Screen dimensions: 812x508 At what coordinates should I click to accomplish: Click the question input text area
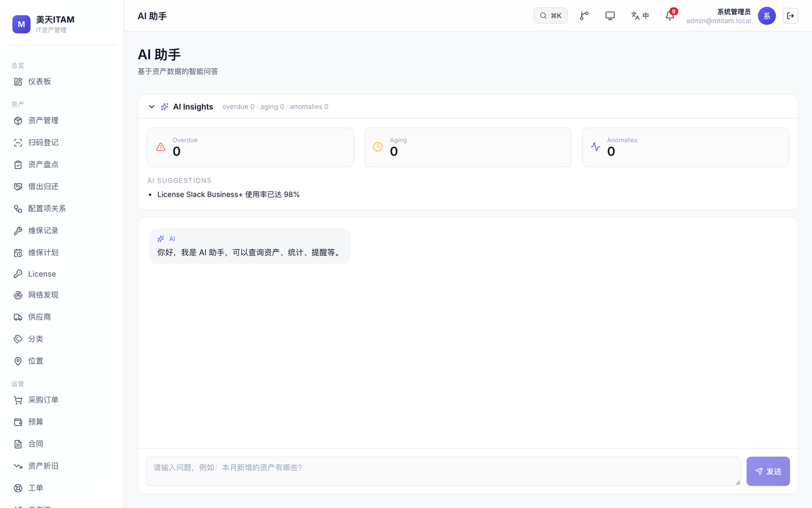pyautogui.click(x=443, y=471)
